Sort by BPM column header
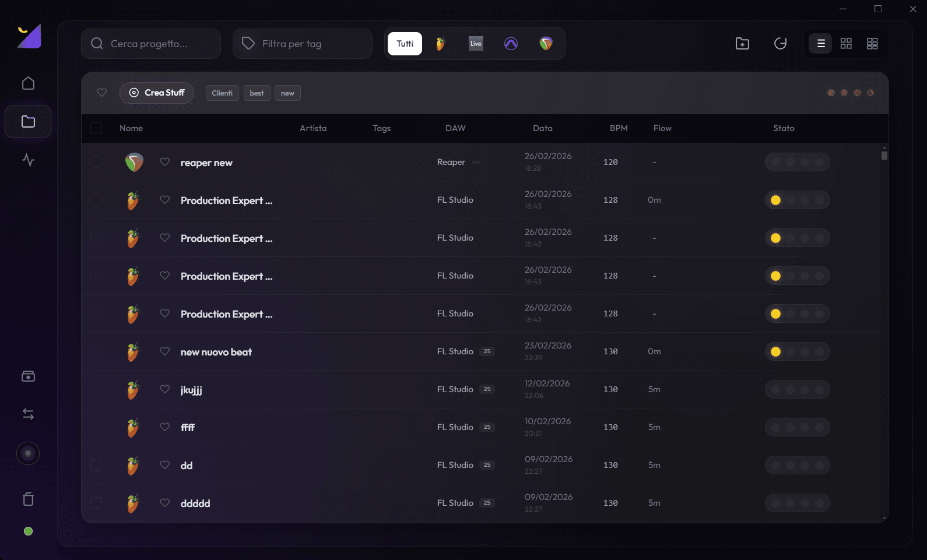 tap(619, 128)
